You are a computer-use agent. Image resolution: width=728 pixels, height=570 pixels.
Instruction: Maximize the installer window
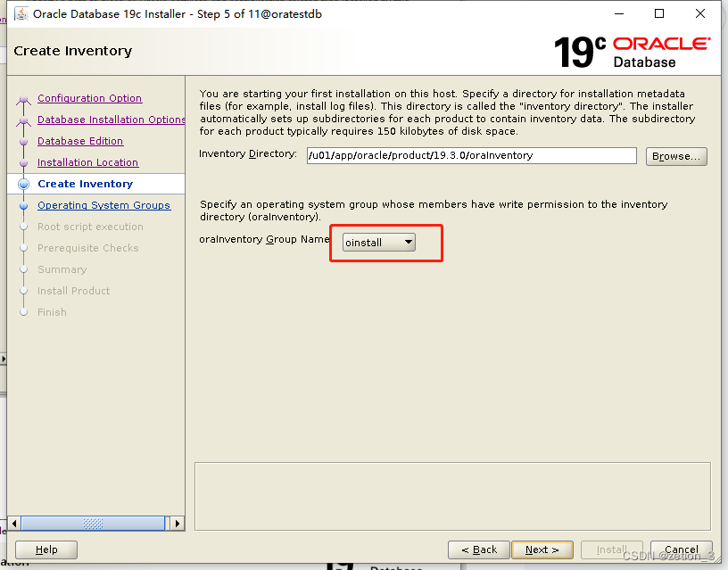658,14
